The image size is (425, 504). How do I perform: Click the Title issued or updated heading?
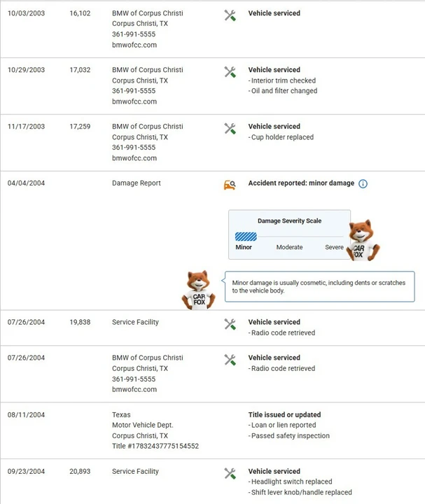(284, 414)
